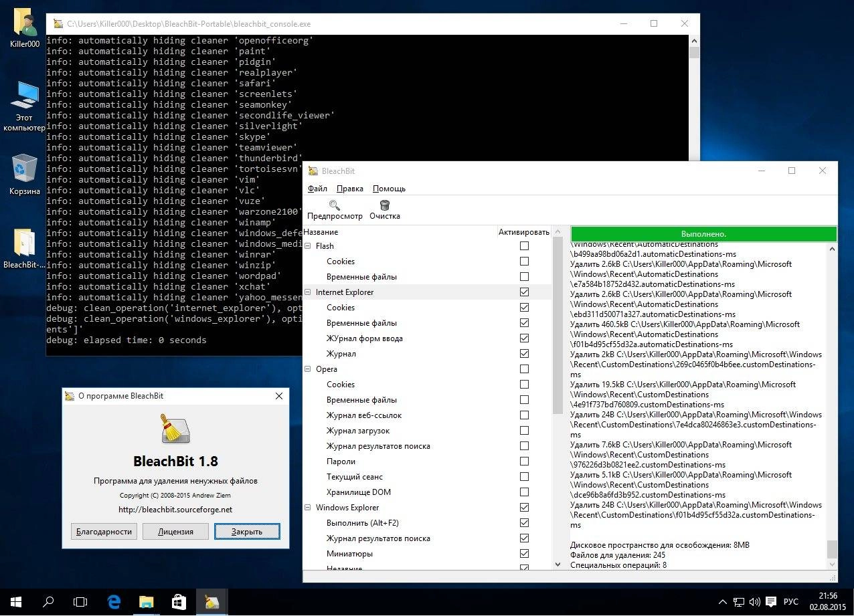Click the BleachBit taskbar icon
This screenshot has width=854, height=616.
click(211, 602)
